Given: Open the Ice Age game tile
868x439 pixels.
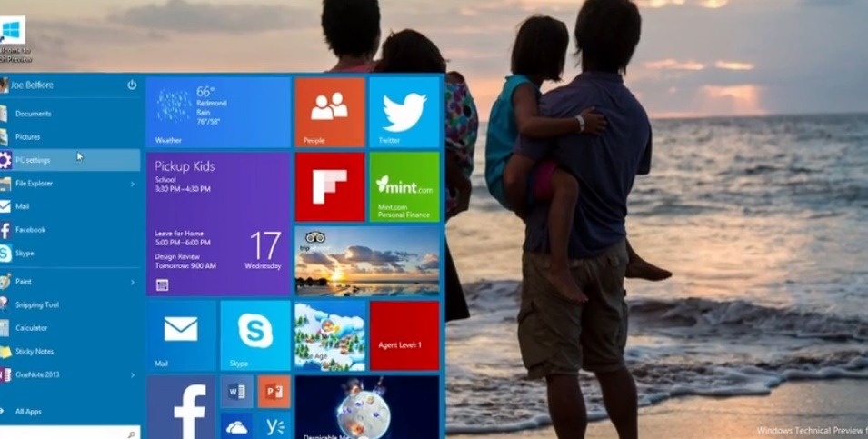Looking at the screenshot, I should [330, 335].
